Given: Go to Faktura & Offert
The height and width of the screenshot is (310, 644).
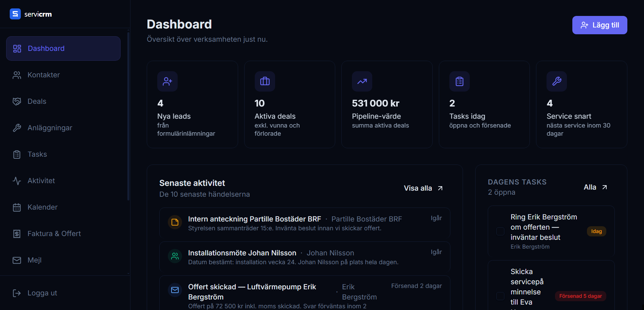Looking at the screenshot, I should pyautogui.click(x=63, y=234).
